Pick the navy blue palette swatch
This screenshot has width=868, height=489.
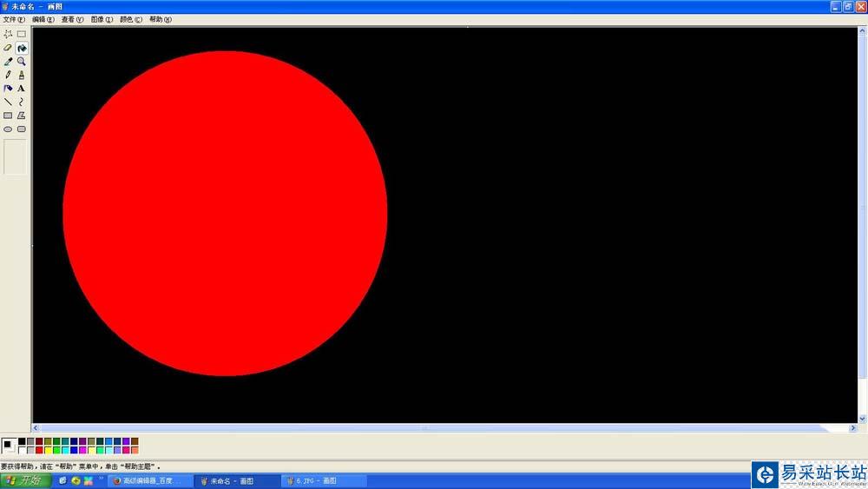pos(74,441)
